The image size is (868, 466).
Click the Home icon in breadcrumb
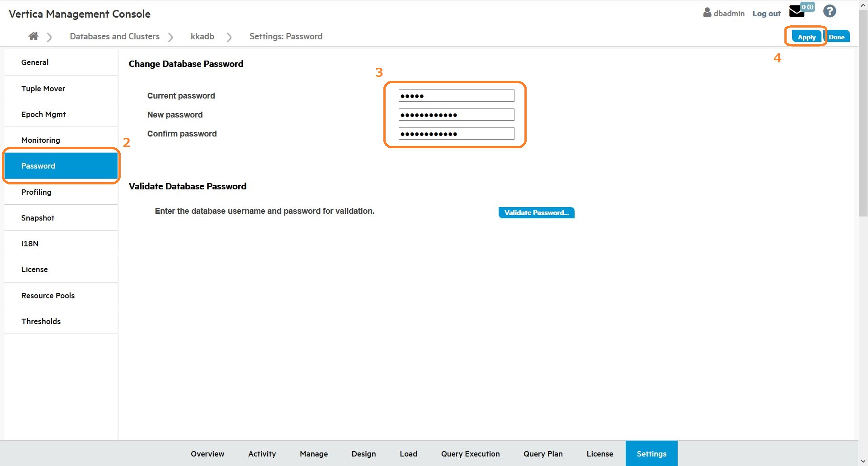coord(33,36)
